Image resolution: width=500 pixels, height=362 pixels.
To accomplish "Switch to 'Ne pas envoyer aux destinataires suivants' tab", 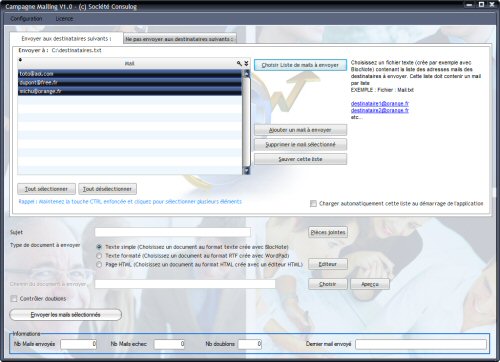I will coord(180,39).
